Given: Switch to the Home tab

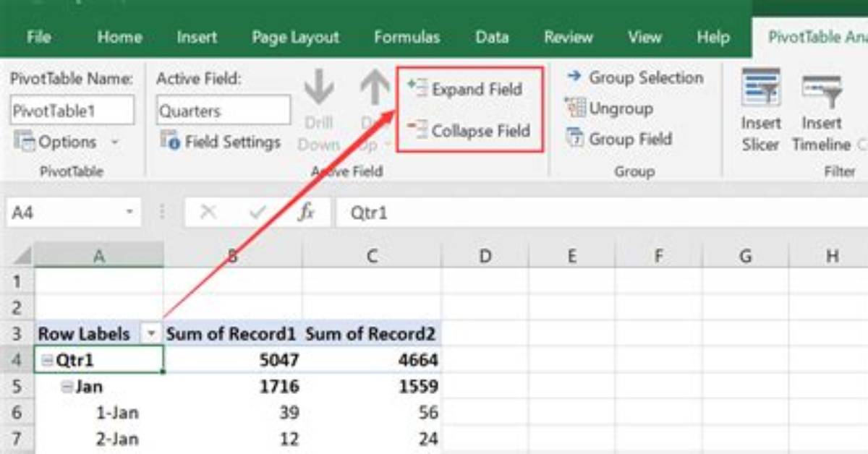Looking at the screenshot, I should 119,37.
